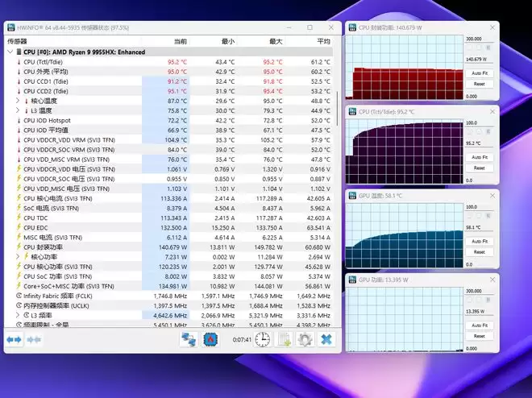
Task: Click app icon of CPU (Tctl/Tdie) graph window
Action: pyautogui.click(x=352, y=111)
